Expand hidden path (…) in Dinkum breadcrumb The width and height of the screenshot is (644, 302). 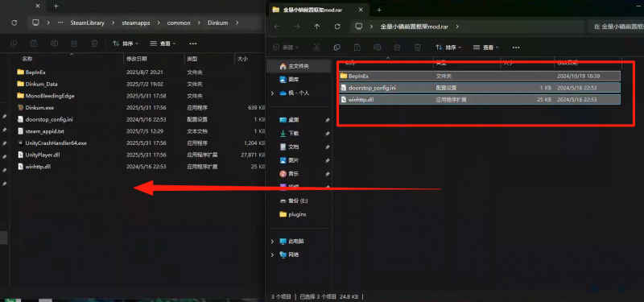pyautogui.click(x=60, y=23)
